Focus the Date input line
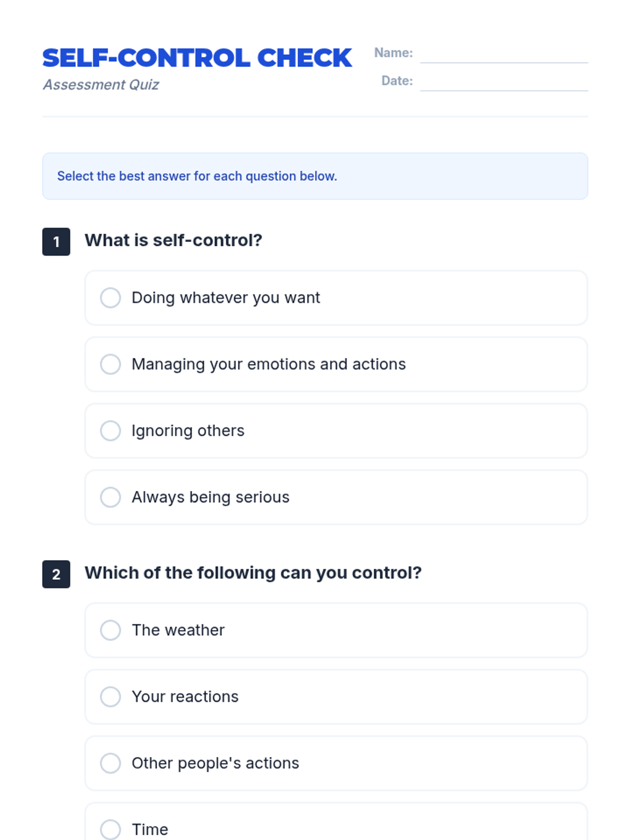The image size is (630, 840). [504, 82]
